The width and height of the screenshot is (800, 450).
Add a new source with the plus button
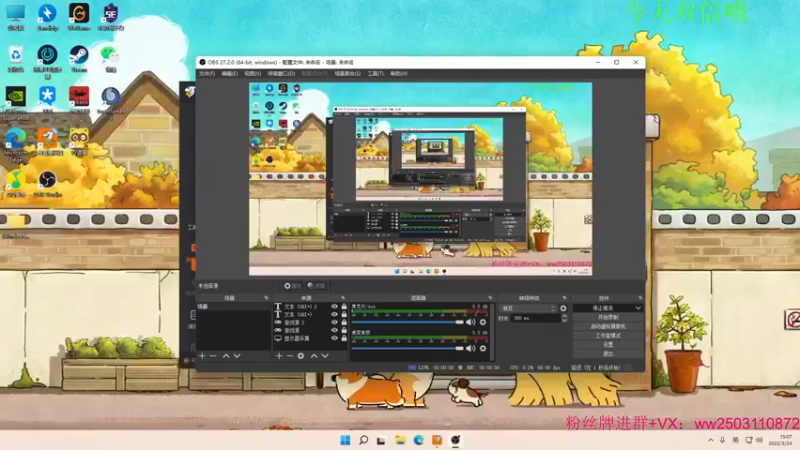(x=279, y=356)
